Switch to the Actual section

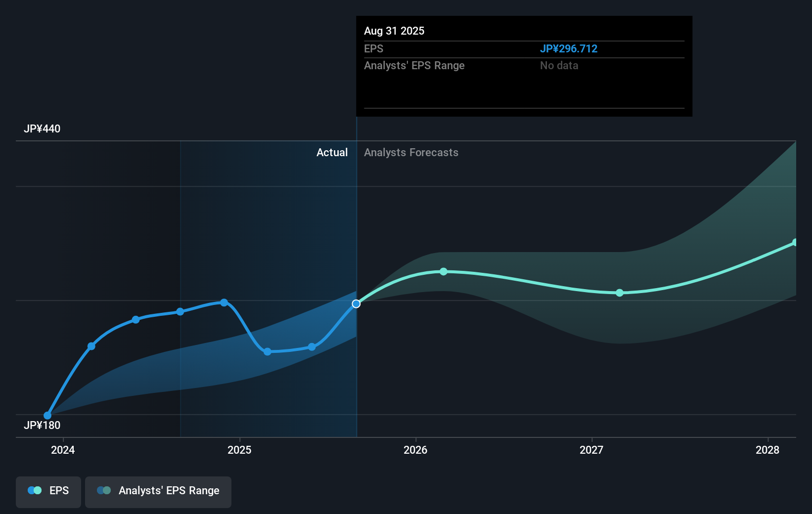(x=332, y=153)
